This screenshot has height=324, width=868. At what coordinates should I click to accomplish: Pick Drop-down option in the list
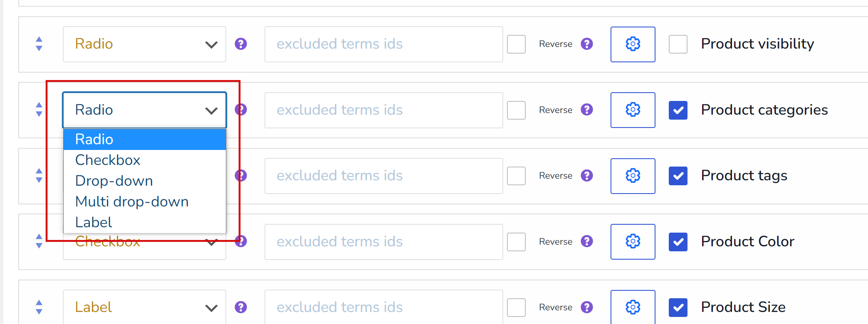114,181
